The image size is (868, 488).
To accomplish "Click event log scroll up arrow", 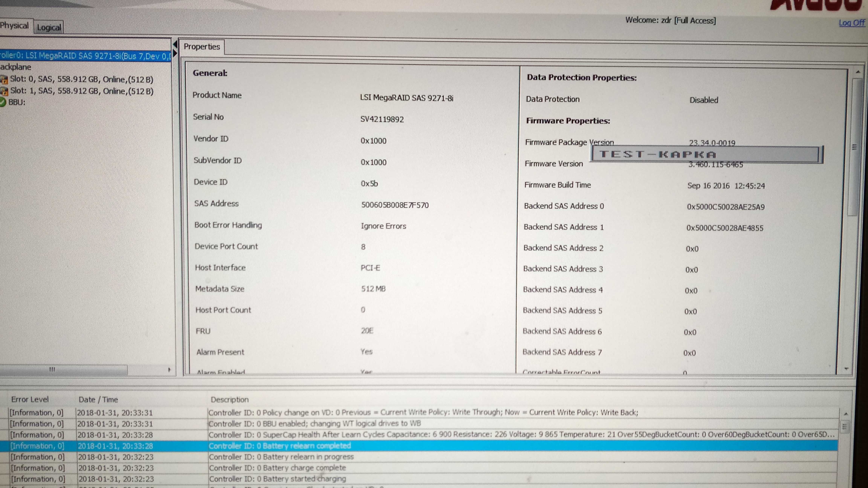I will [x=846, y=414].
